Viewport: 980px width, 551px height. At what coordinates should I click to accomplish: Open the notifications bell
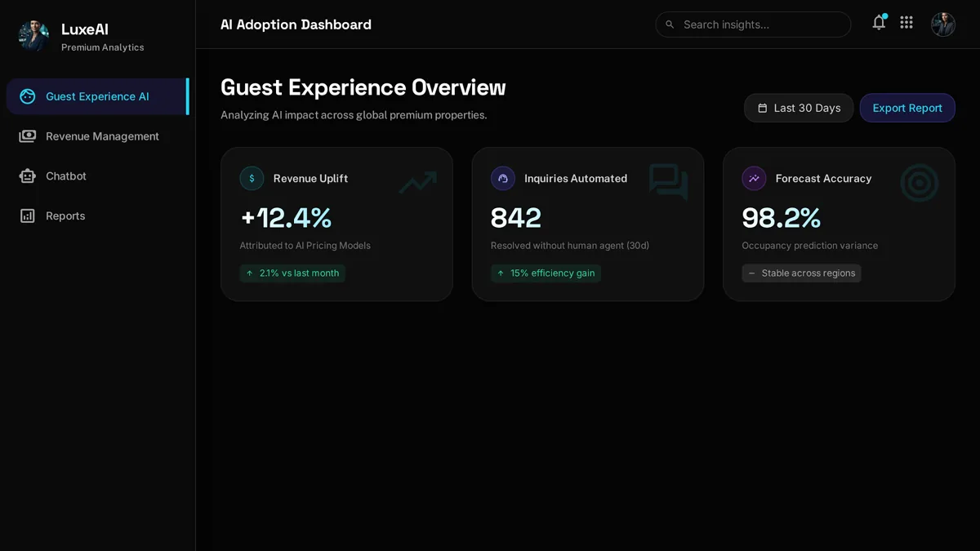(879, 23)
